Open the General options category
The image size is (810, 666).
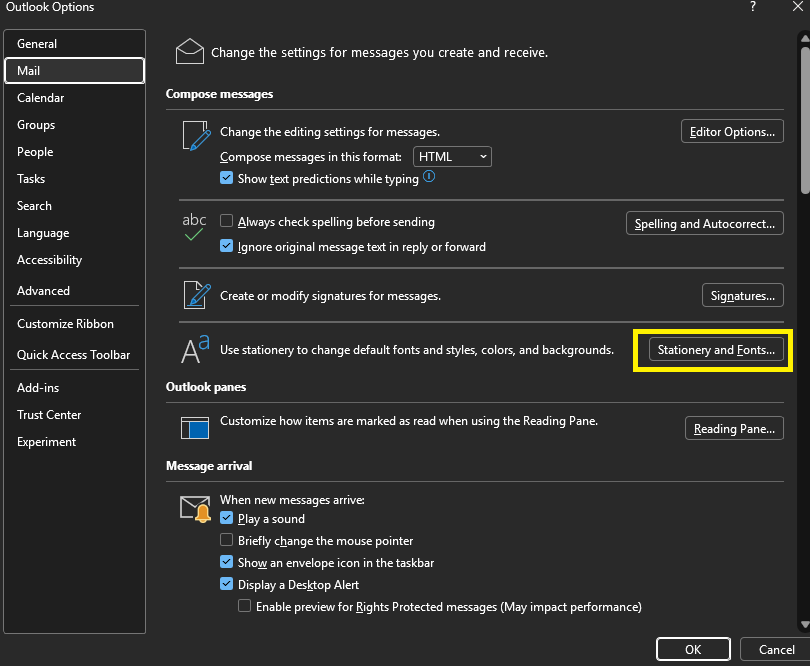74,44
